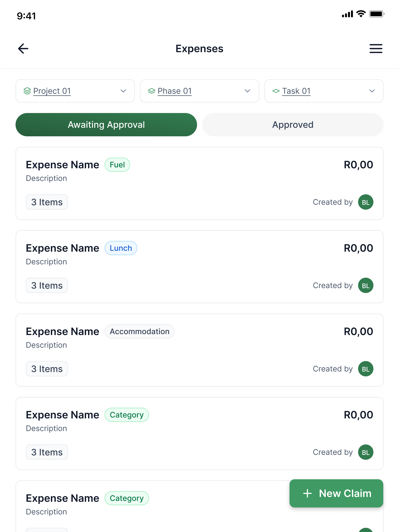
Task: Open the Task 01 link
Action: tap(296, 91)
